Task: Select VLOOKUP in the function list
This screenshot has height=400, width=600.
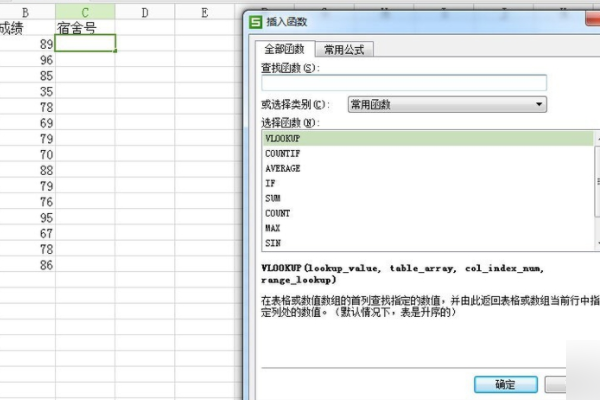Action: [x=428, y=138]
